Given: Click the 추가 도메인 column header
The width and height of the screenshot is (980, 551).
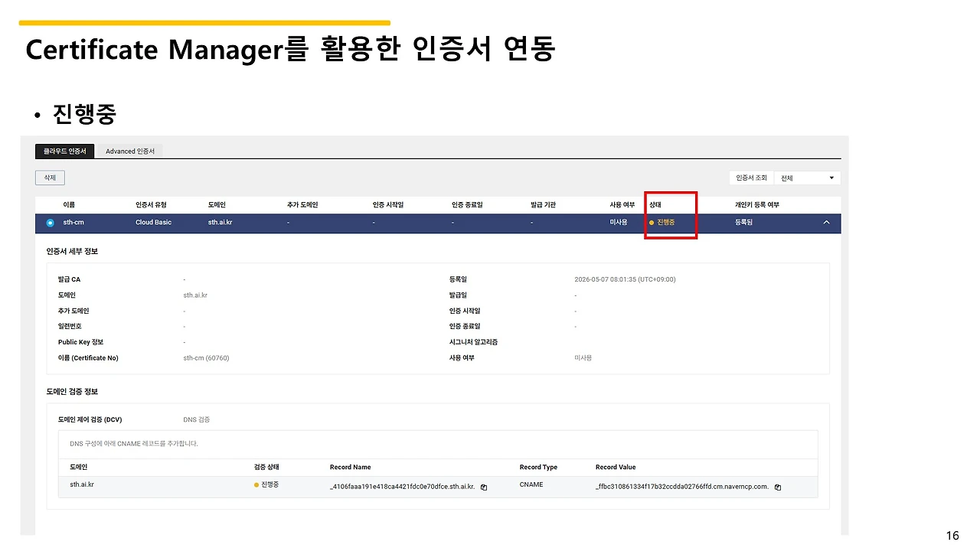Looking at the screenshot, I should [302, 205].
